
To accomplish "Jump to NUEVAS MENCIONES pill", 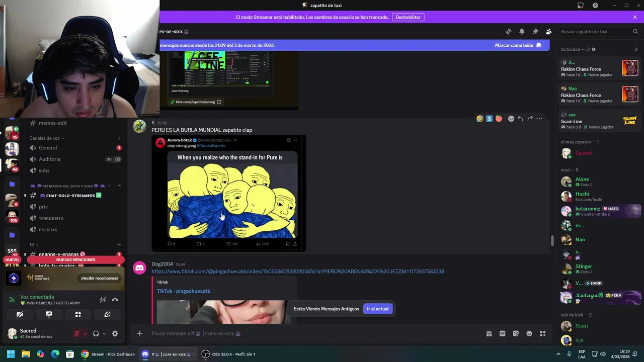I will (x=75, y=260).
